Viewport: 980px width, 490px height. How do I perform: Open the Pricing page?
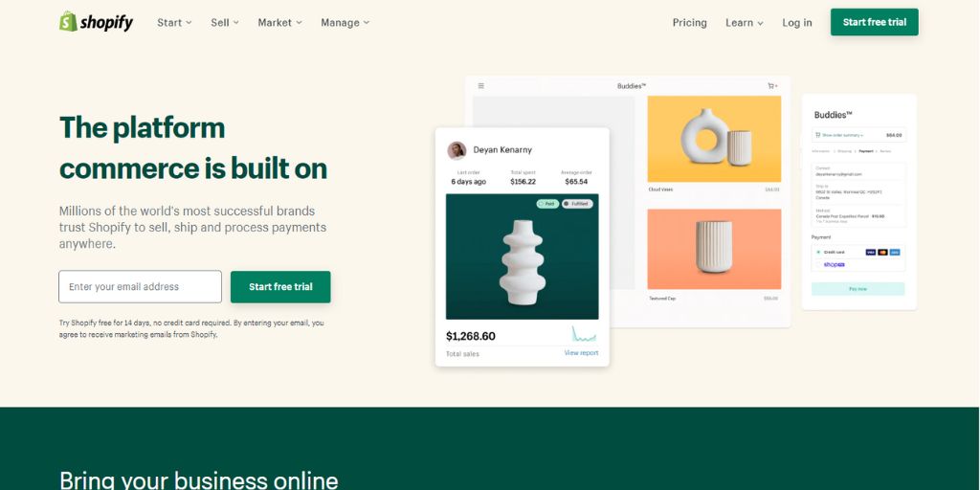[x=689, y=23]
